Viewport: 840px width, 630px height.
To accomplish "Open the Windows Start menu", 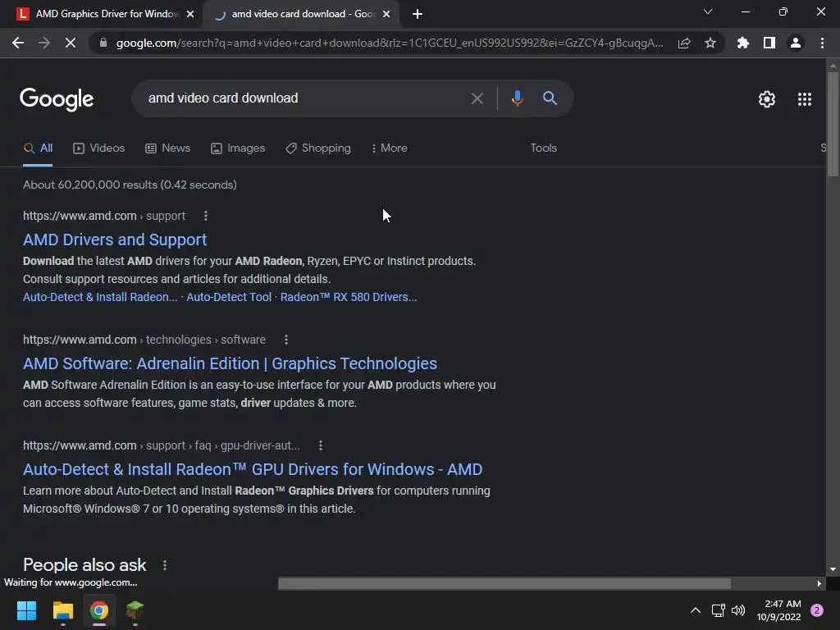I will coord(26,610).
